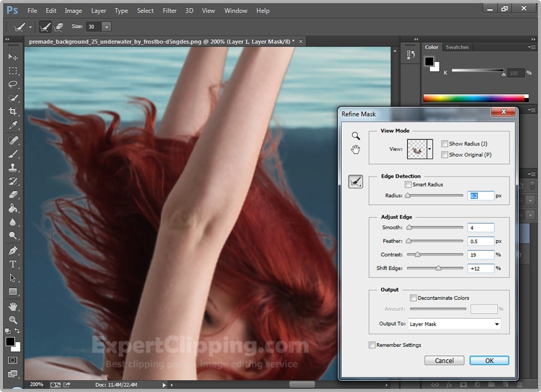Select the Eyedropper tool
Screen dimensions: 541x392
(x=12, y=126)
